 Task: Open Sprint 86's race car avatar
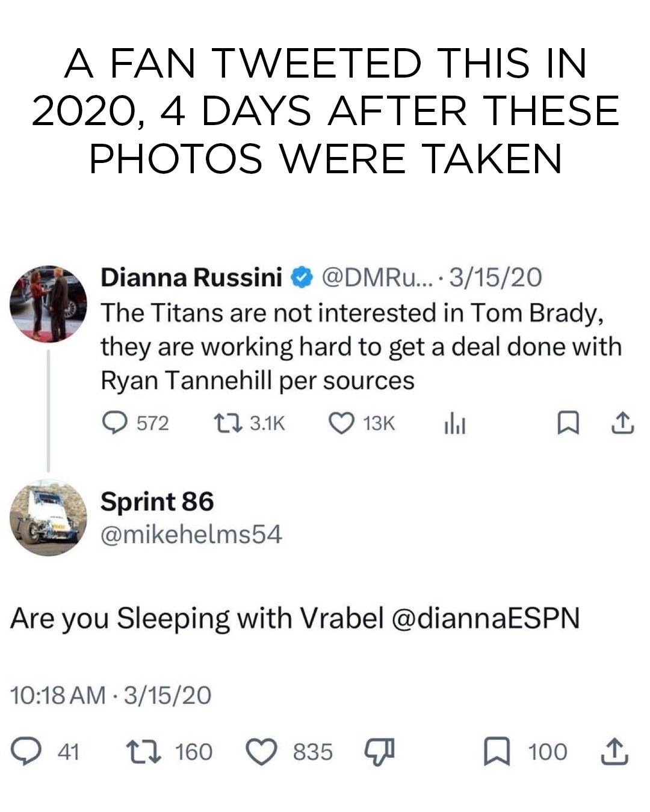(49, 517)
